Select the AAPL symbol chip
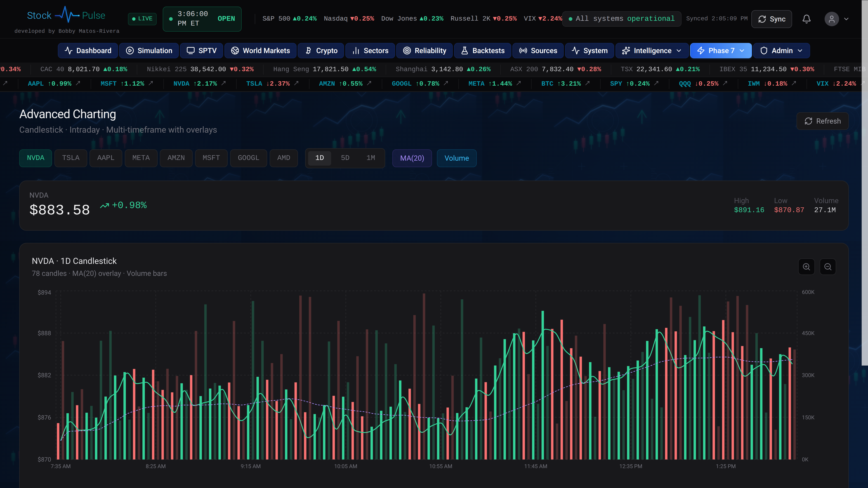Viewport: 868px width, 488px height. (106, 158)
